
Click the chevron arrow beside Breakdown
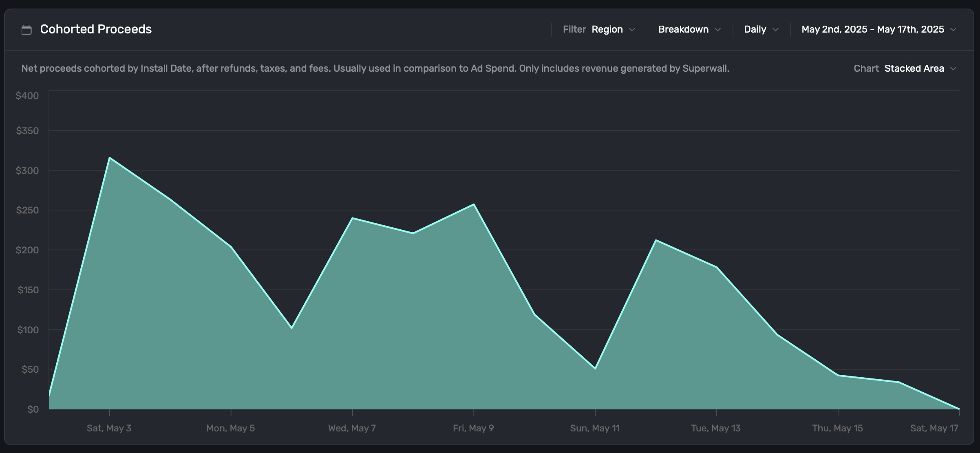click(718, 30)
